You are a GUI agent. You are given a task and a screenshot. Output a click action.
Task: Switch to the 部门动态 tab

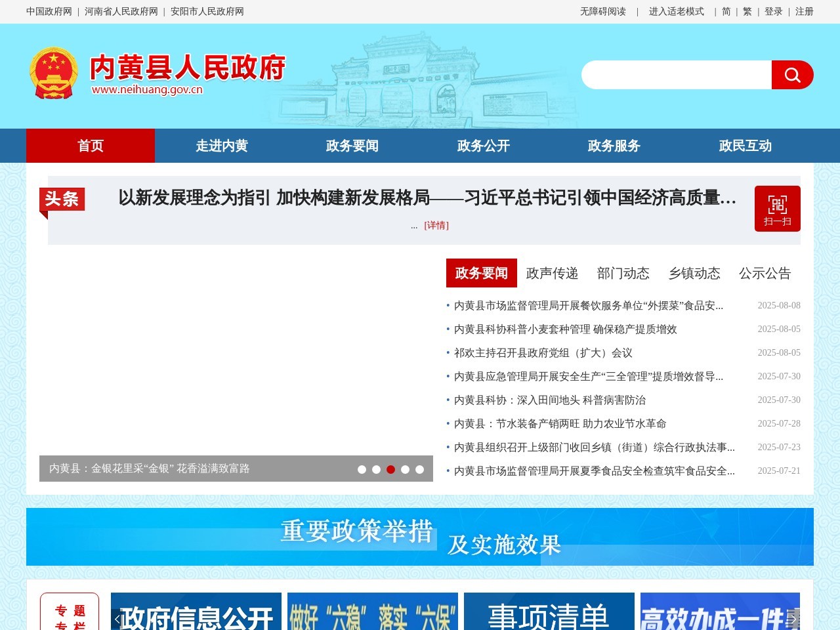[623, 273]
